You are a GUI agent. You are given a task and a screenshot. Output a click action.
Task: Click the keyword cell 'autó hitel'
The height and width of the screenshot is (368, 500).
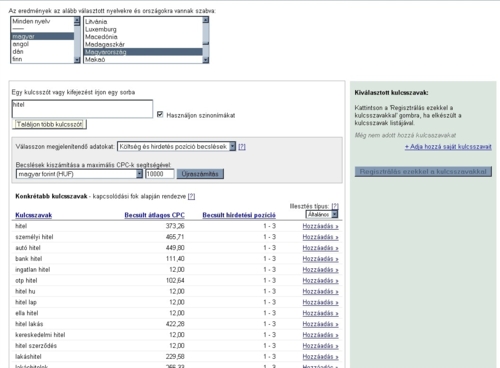pyautogui.click(x=28, y=248)
